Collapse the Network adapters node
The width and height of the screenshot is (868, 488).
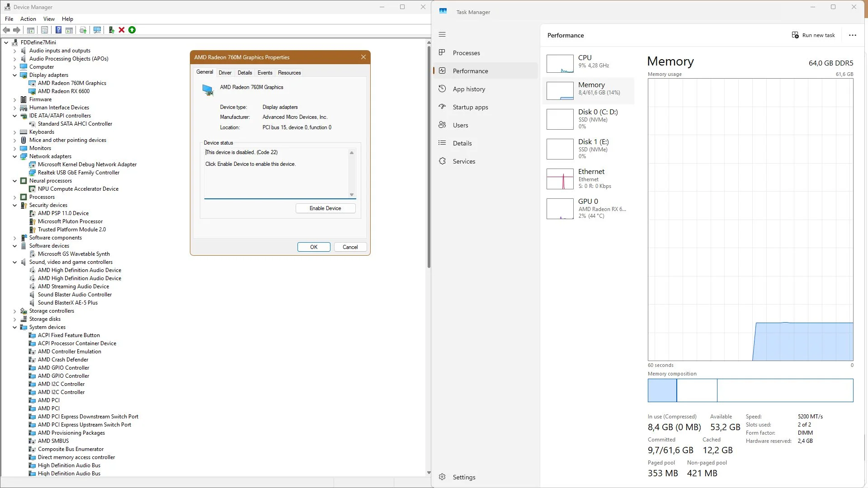tap(14, 157)
